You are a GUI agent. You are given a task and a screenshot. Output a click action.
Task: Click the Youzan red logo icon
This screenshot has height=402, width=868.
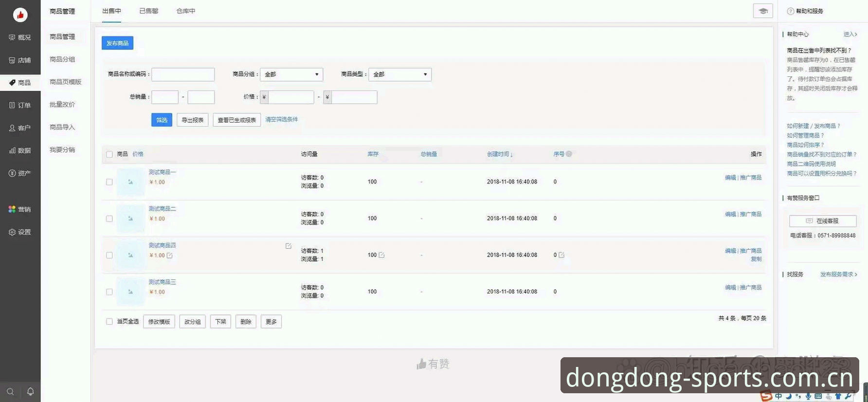20,15
